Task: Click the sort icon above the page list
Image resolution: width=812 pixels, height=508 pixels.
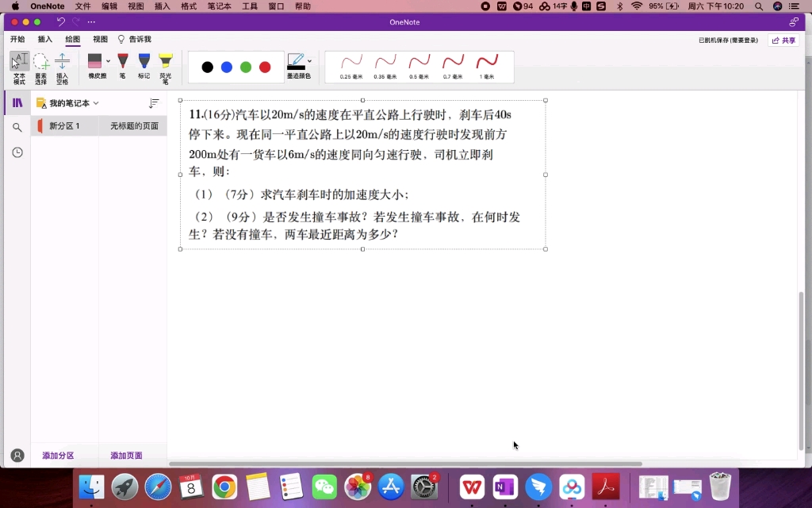Action: [155, 102]
